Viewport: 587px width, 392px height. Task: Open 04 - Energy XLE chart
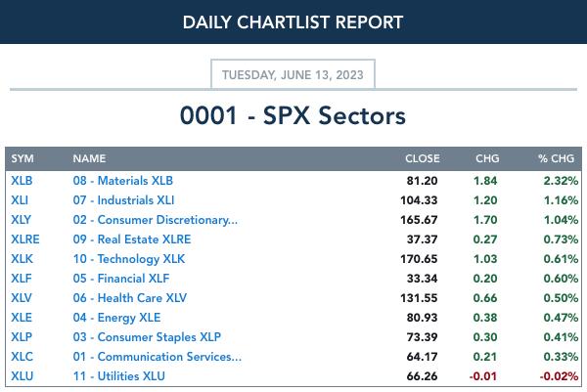(x=116, y=317)
